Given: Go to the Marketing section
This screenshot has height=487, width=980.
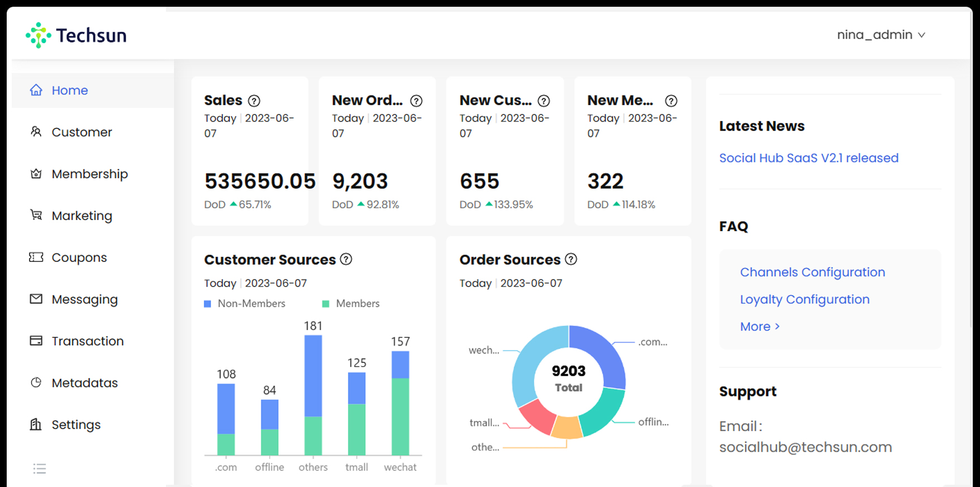Looking at the screenshot, I should pos(82,216).
